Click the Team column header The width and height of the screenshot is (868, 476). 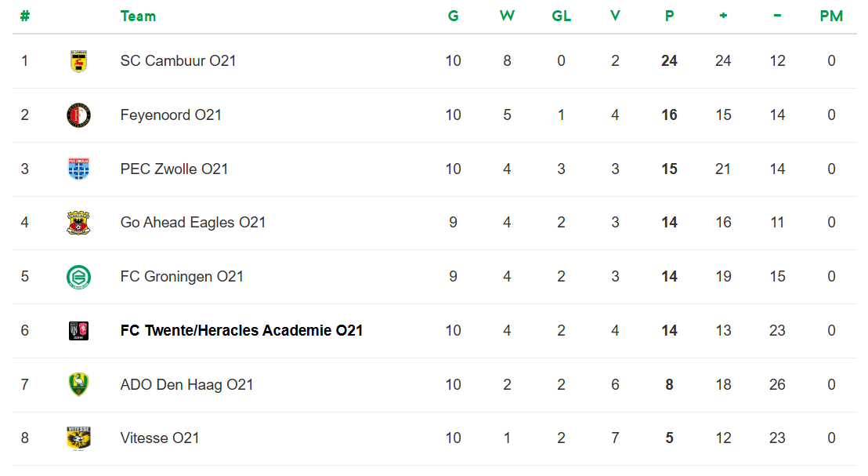(138, 16)
